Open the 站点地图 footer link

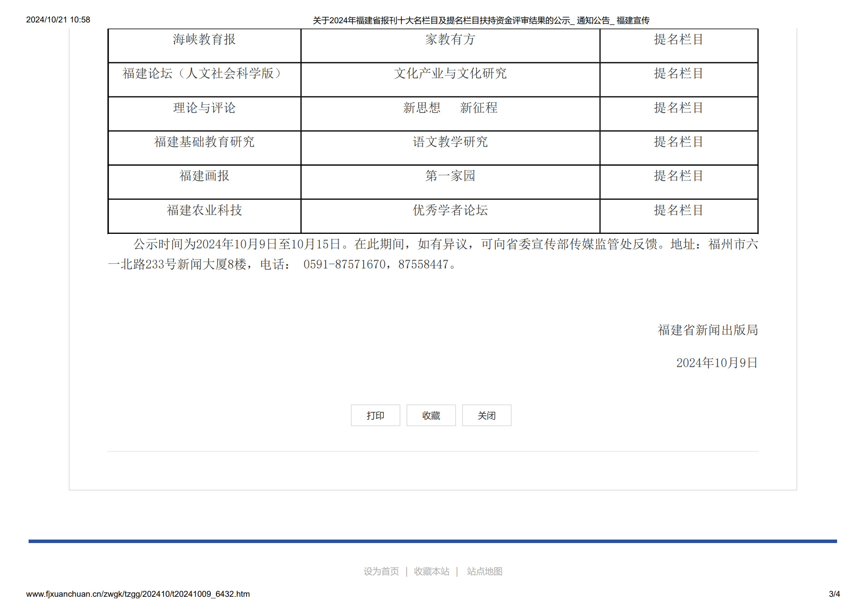tap(484, 571)
